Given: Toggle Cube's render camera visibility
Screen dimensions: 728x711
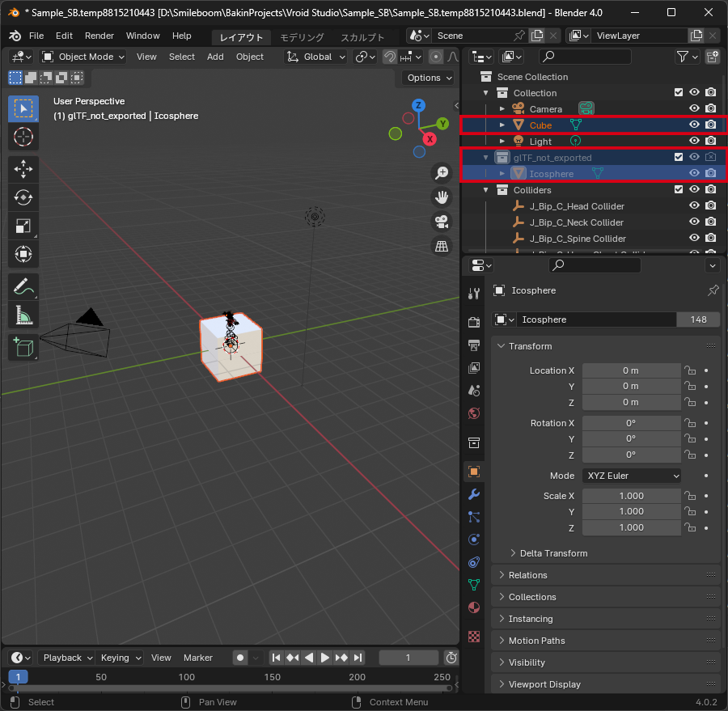Looking at the screenshot, I should click(710, 125).
